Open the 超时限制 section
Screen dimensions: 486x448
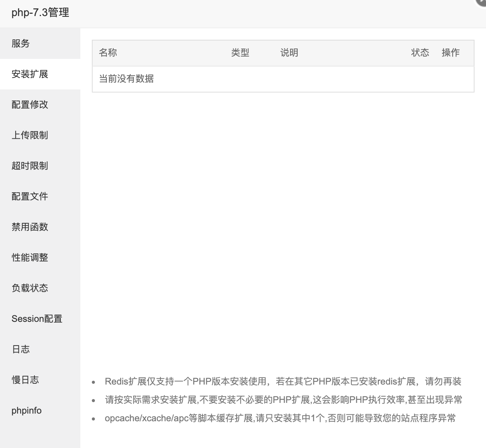(40, 166)
